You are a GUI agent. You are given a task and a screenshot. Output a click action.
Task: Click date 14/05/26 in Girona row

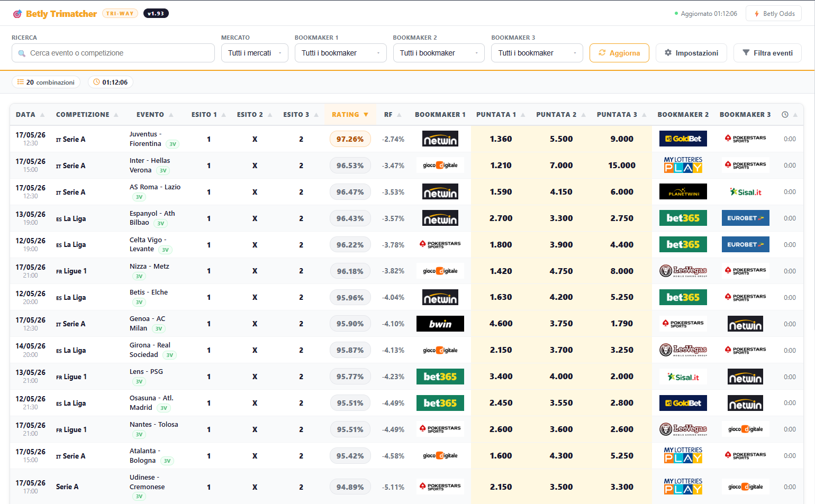point(30,346)
